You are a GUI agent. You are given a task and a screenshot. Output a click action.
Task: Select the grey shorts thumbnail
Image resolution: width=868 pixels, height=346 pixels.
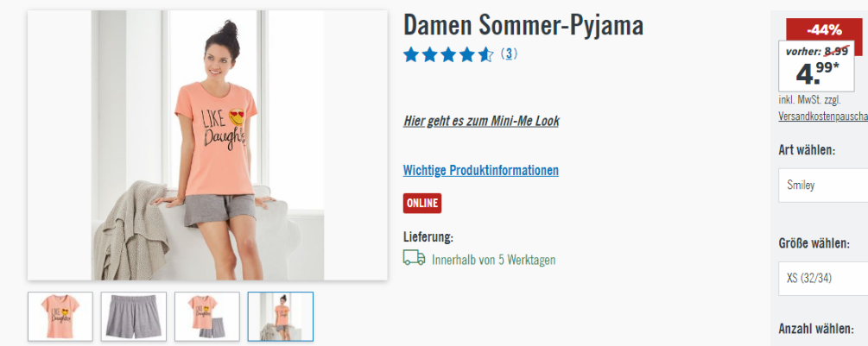click(x=133, y=316)
